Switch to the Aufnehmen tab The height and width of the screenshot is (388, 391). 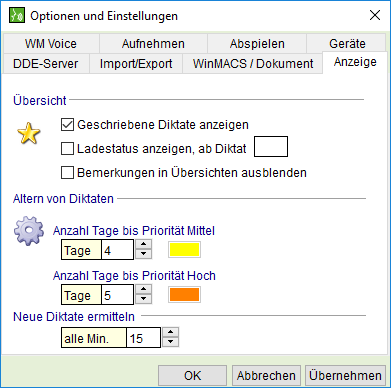pyautogui.click(x=153, y=44)
